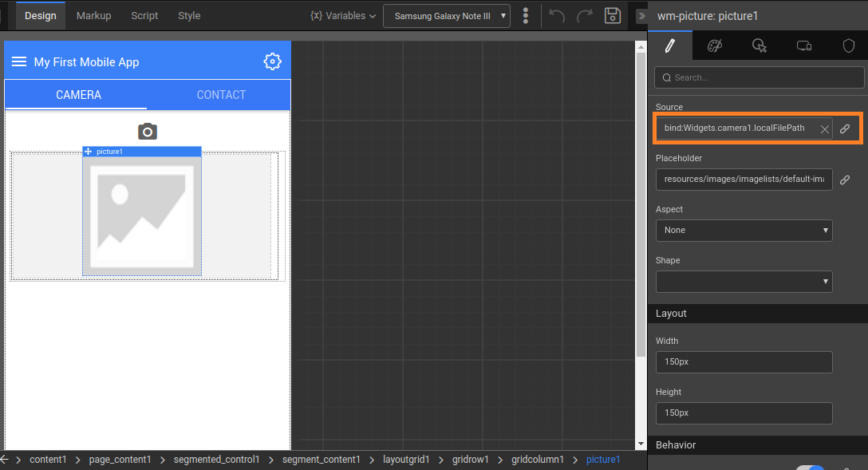Switch to the Markup tab
Screen dimensions: 868x470
(x=93, y=15)
